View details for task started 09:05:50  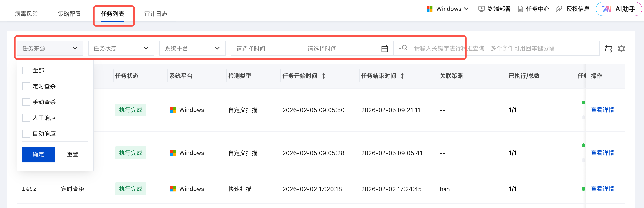click(602, 110)
